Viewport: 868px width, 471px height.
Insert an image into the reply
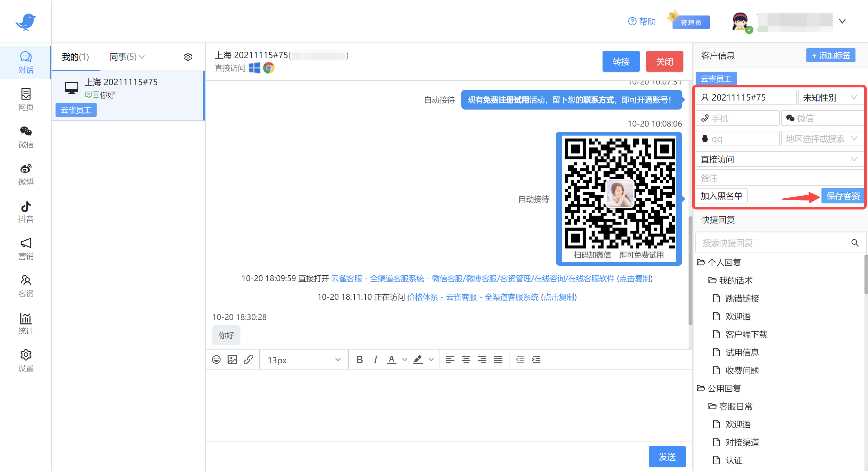(x=232, y=360)
